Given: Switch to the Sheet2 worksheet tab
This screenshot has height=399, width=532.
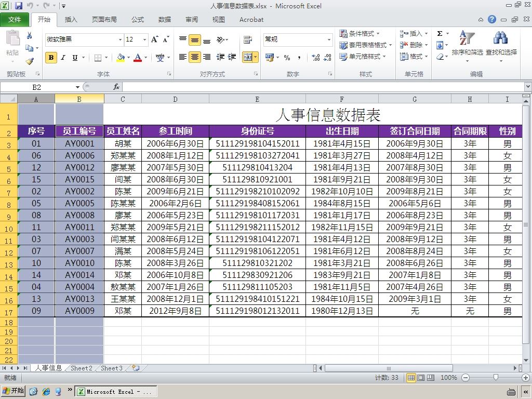Looking at the screenshot, I should (x=82, y=368).
